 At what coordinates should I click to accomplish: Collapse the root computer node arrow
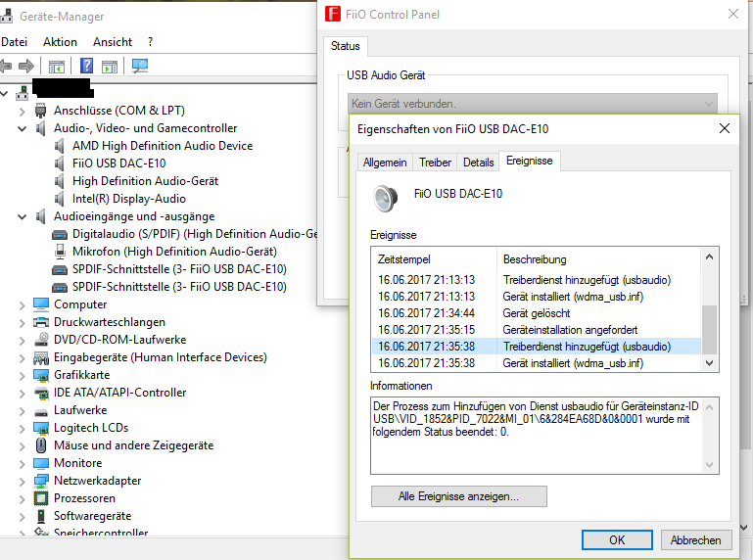pos(4,93)
